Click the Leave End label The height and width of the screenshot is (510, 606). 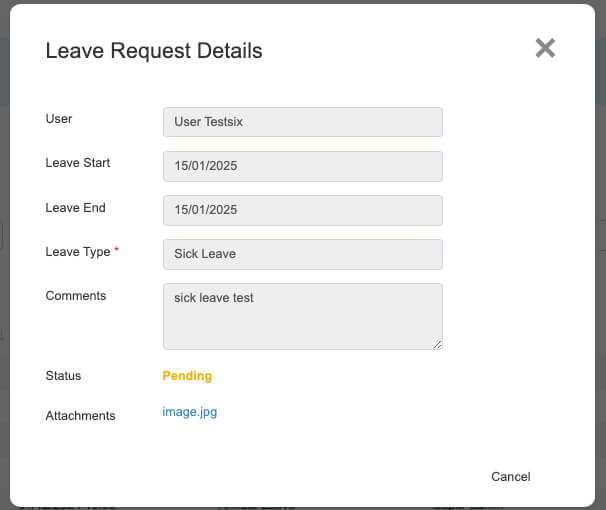point(75,207)
